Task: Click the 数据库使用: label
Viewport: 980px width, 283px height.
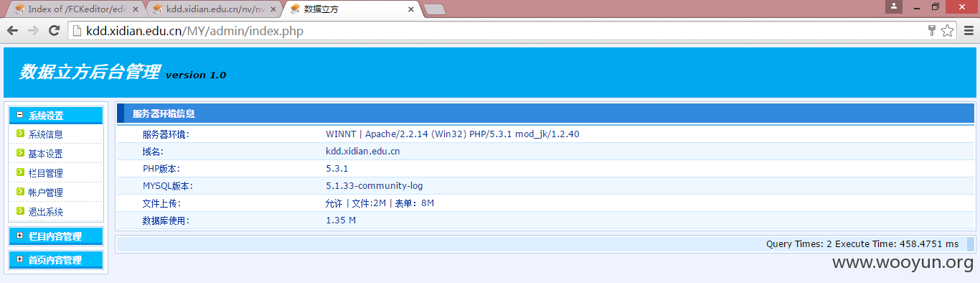Action: (x=166, y=221)
